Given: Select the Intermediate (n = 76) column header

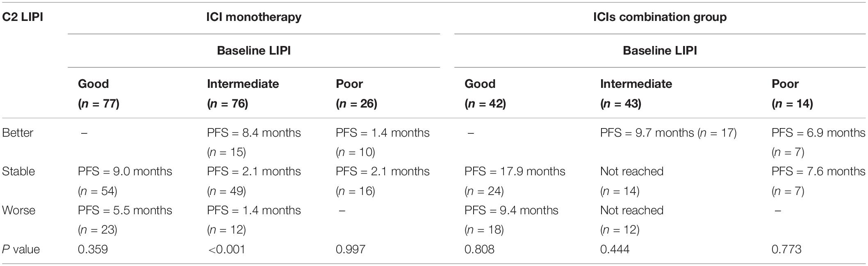Looking at the screenshot, I should pyautogui.click(x=243, y=94).
